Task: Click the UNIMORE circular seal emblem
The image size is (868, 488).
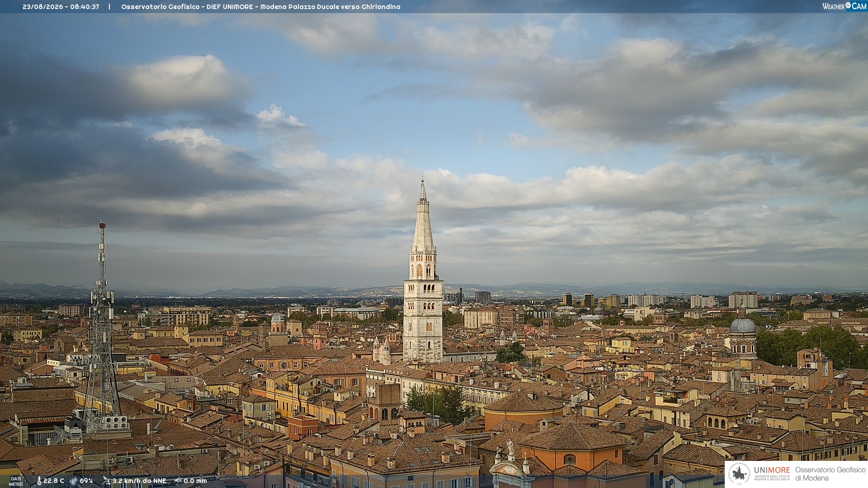Action: click(740, 474)
